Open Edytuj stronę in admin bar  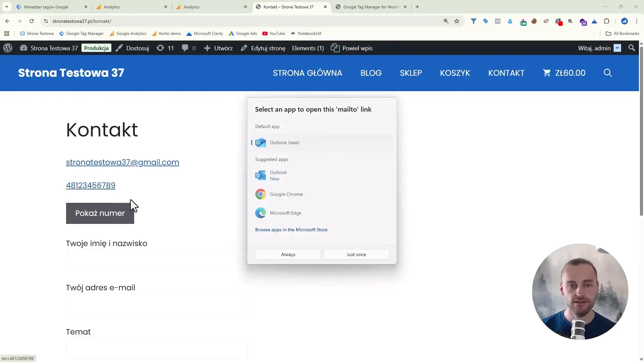coord(263,48)
